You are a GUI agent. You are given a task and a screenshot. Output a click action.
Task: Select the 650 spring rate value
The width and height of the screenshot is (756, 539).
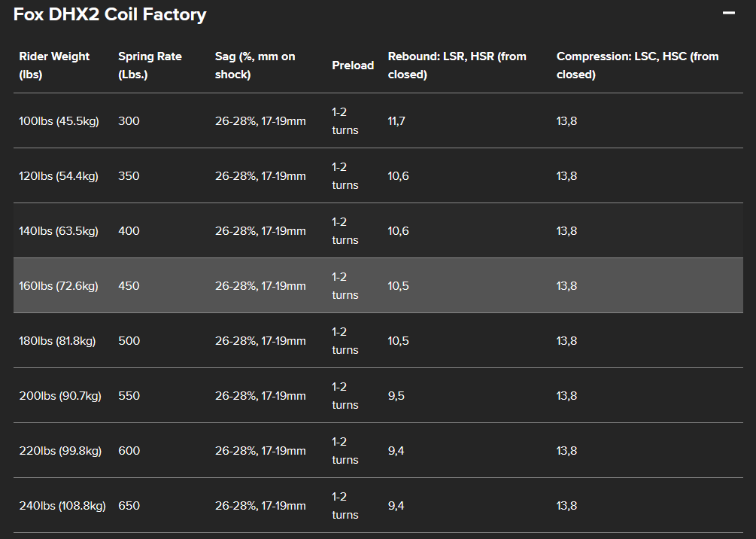(129, 506)
